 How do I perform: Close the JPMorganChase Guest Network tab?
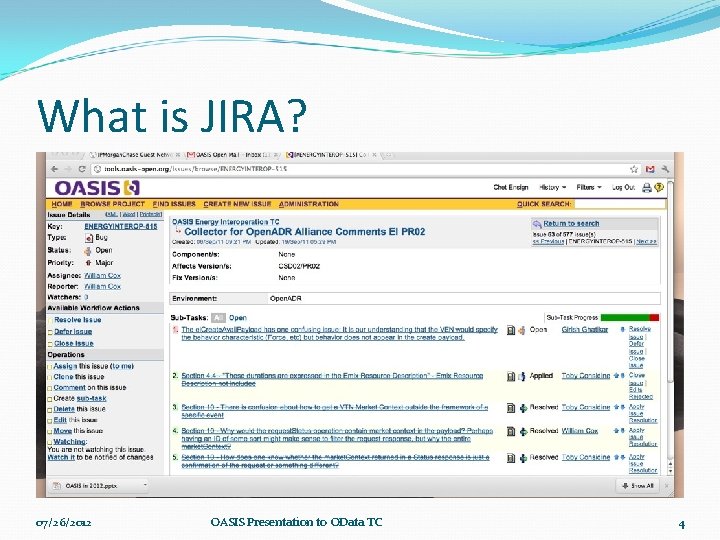(x=178, y=155)
